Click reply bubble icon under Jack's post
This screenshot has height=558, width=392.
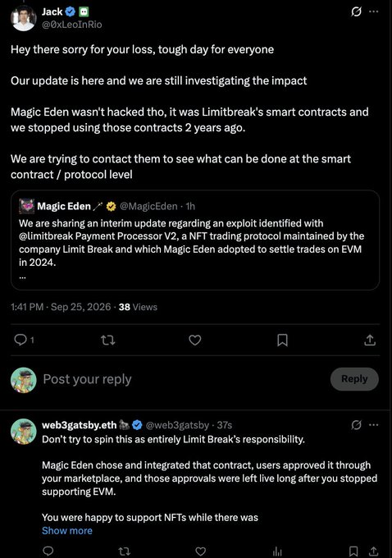(x=21, y=340)
